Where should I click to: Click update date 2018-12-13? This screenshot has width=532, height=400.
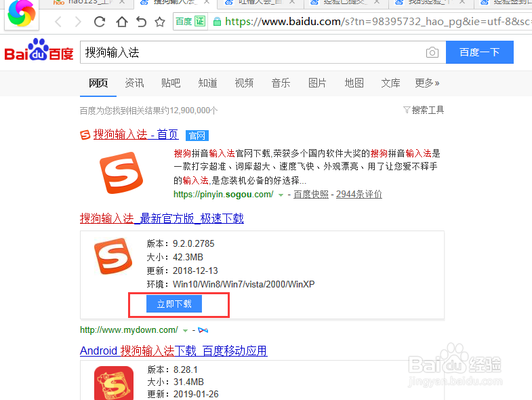tap(195, 271)
